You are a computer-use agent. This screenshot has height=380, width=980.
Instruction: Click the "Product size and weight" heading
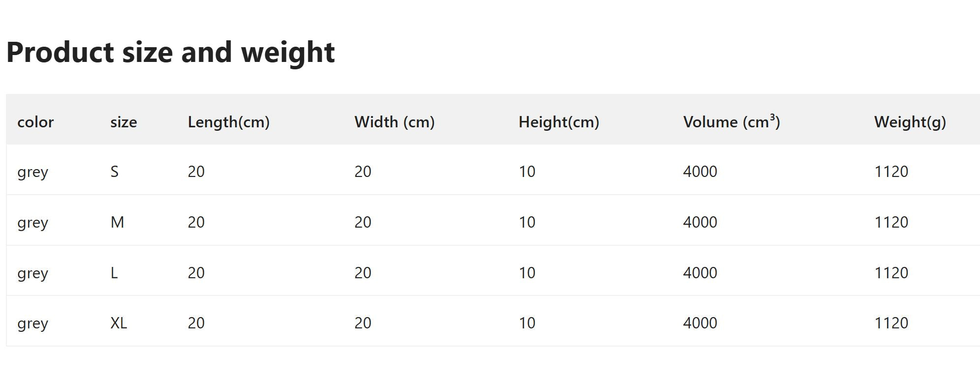click(170, 52)
